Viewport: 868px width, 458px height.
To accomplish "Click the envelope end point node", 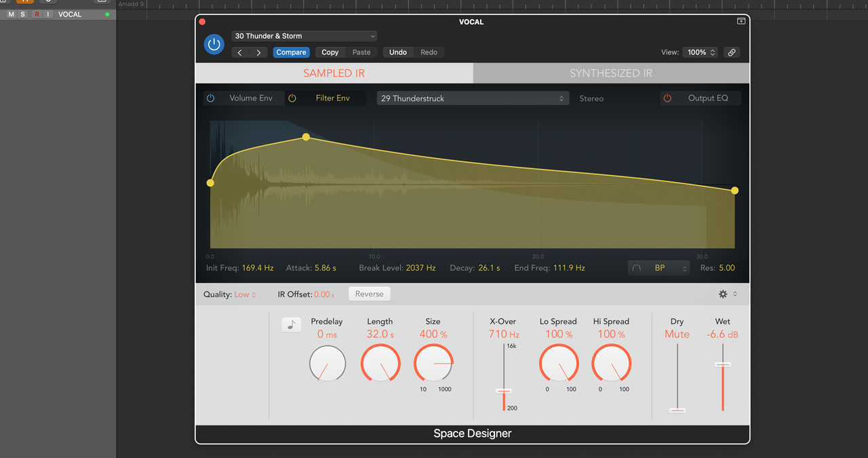I will pyautogui.click(x=734, y=191).
